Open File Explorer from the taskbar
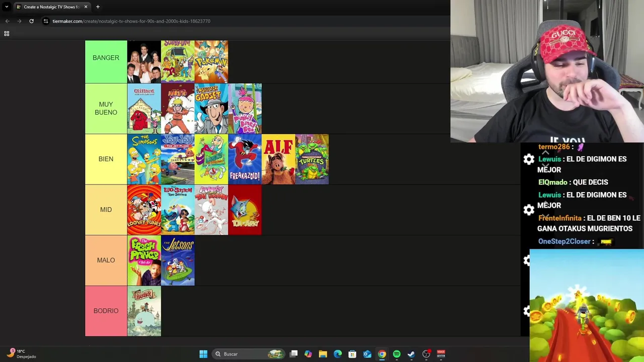This screenshot has width=644, height=362. click(323, 354)
